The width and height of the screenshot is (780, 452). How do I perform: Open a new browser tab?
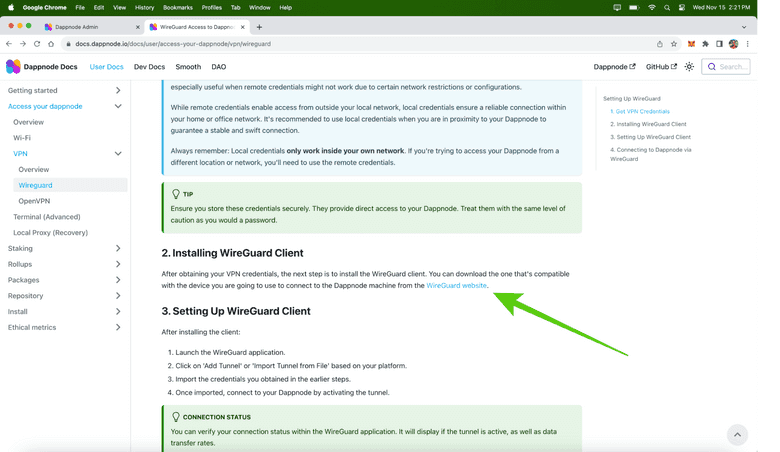259,27
